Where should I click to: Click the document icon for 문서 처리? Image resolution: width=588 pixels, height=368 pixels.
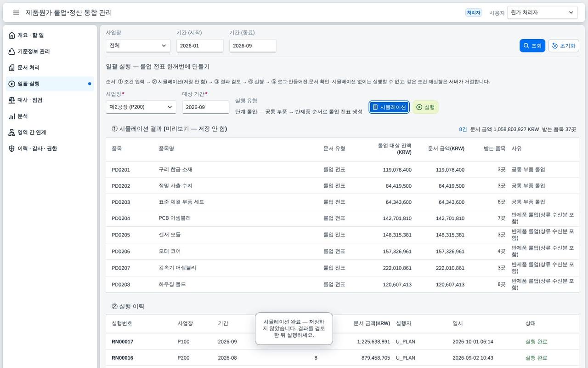click(x=12, y=68)
